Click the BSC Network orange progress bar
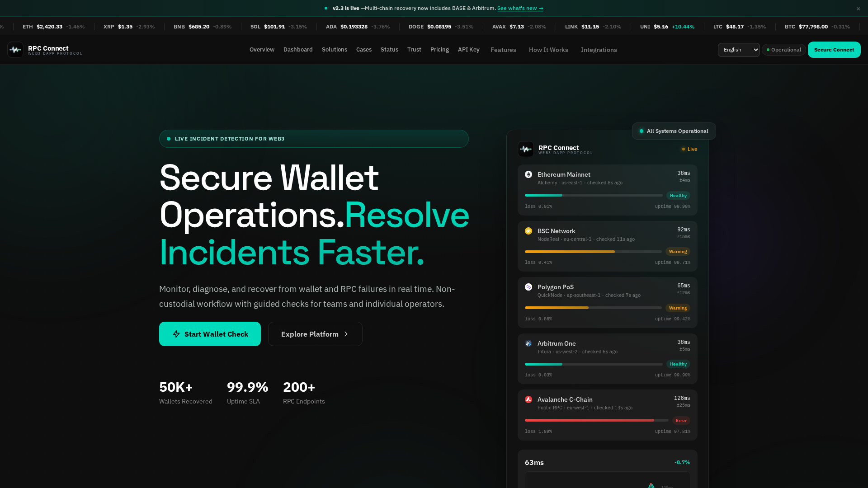Viewport: 868px width, 488px height. coord(593,252)
